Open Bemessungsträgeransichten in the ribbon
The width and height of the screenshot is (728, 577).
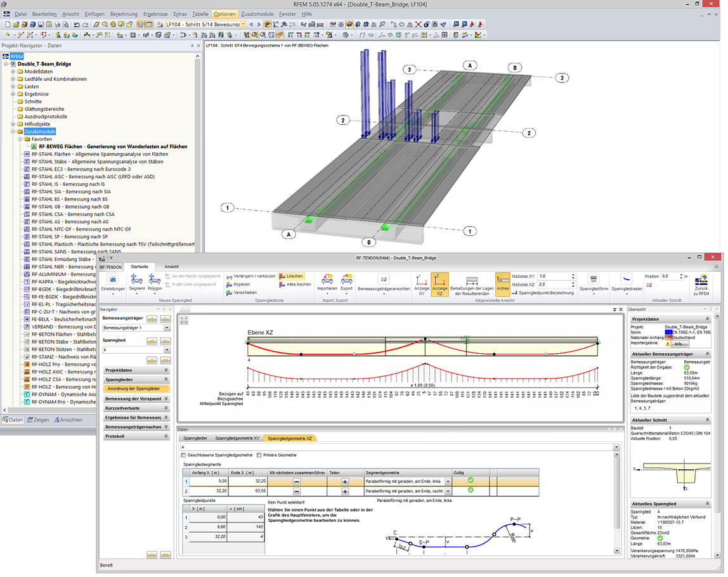point(384,283)
